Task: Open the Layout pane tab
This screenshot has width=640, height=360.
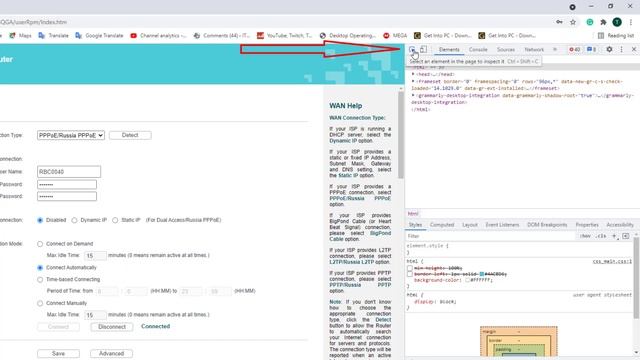Action: point(469,225)
